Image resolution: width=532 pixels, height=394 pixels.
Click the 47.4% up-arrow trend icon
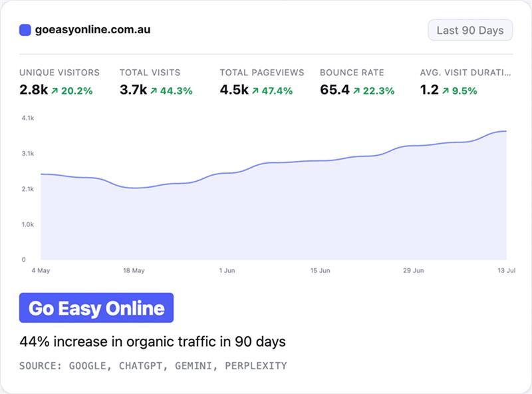click(x=255, y=91)
